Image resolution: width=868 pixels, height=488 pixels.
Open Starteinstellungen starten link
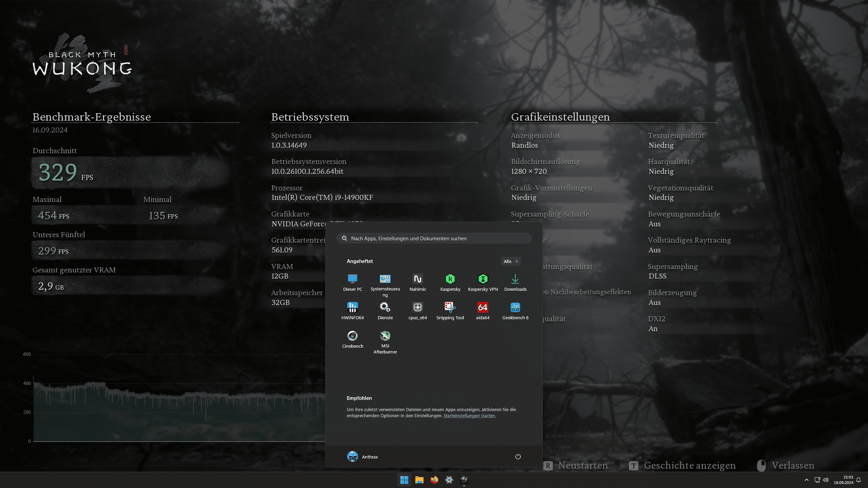pos(469,416)
